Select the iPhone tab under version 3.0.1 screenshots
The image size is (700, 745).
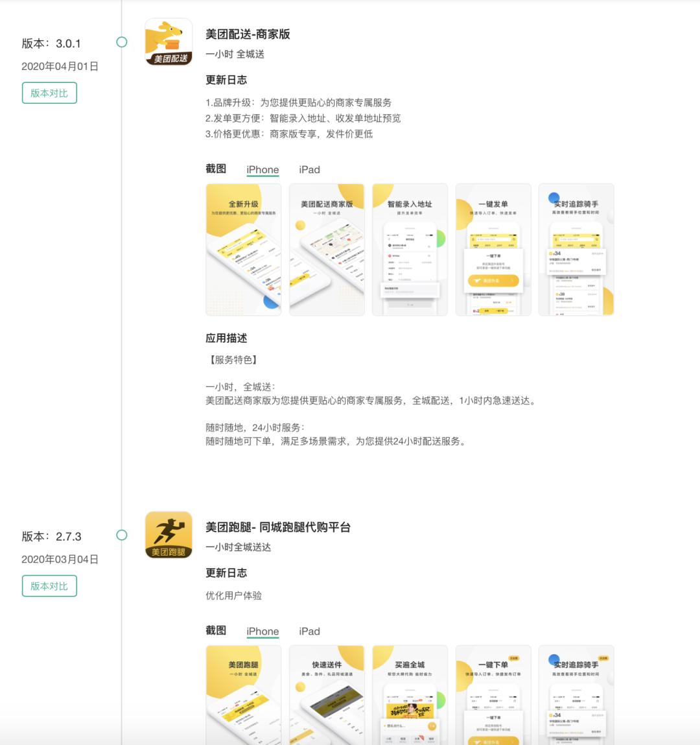pos(262,170)
